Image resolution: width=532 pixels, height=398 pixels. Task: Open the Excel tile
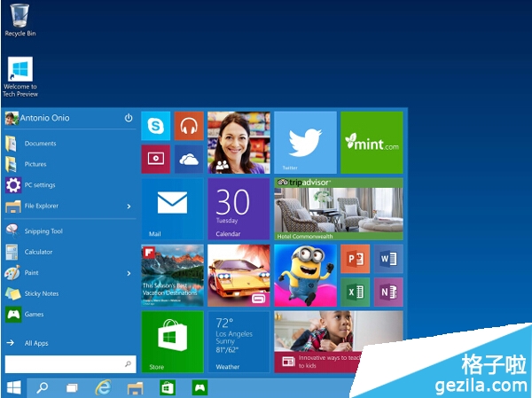point(356,293)
